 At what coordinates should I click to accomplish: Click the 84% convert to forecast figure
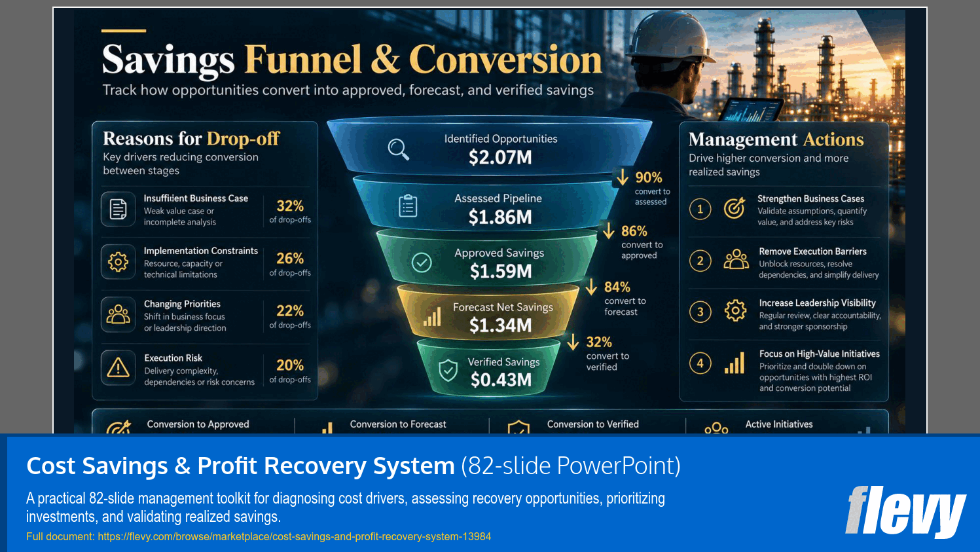617,287
